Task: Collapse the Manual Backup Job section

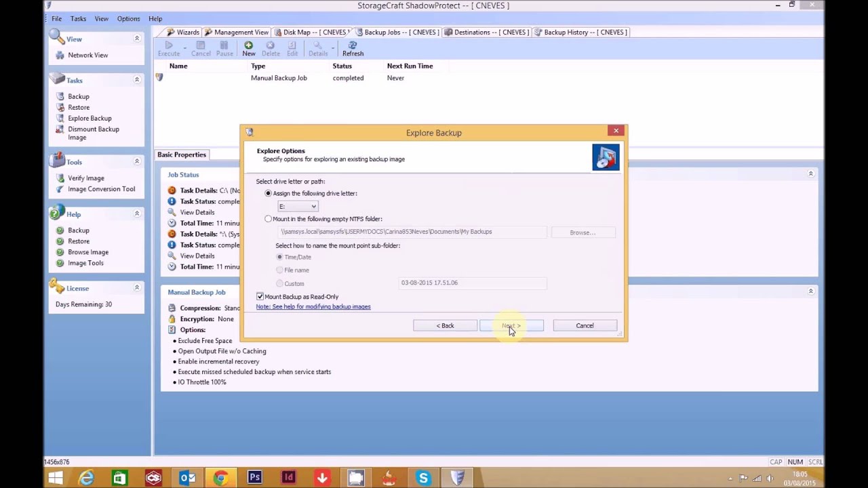Action: tap(810, 291)
